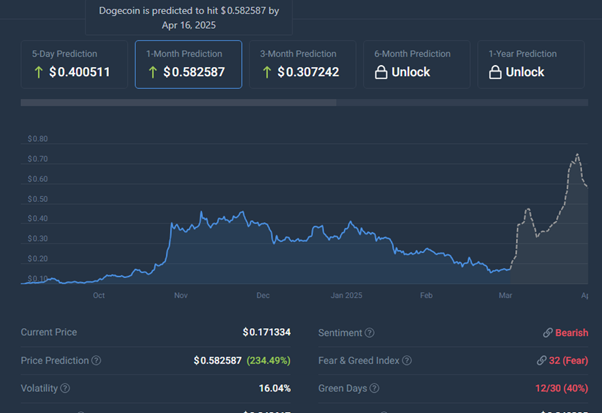Select the 3-Month Prediction card
The image size is (602, 413).
pos(303,64)
